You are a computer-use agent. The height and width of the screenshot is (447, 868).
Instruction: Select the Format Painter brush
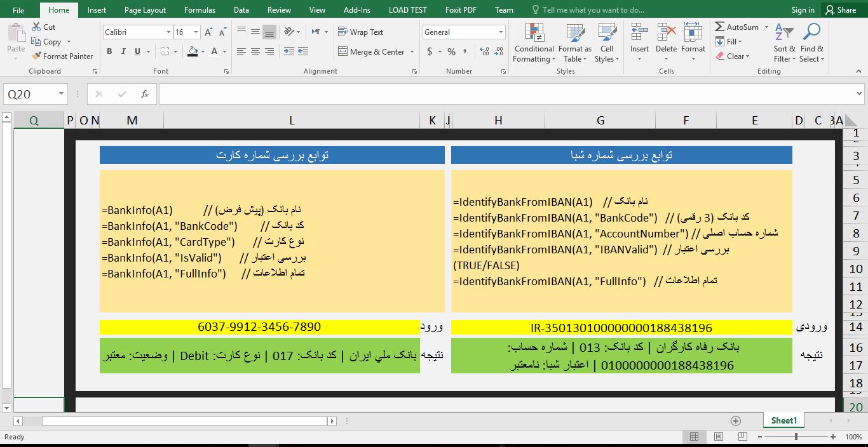[36, 56]
